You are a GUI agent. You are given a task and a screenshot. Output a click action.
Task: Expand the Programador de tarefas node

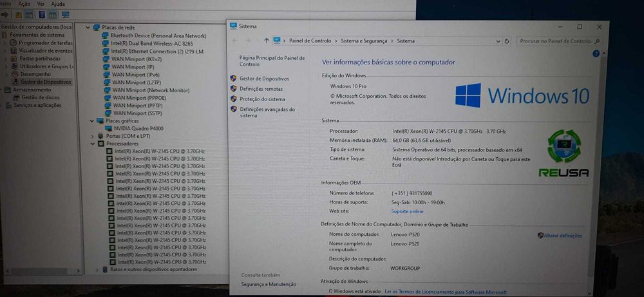click(5, 43)
